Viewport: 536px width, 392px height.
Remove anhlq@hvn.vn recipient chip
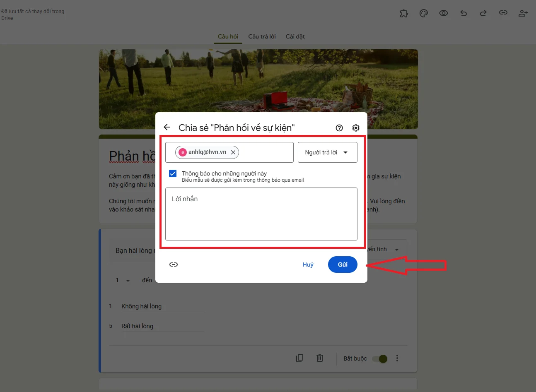(x=233, y=152)
